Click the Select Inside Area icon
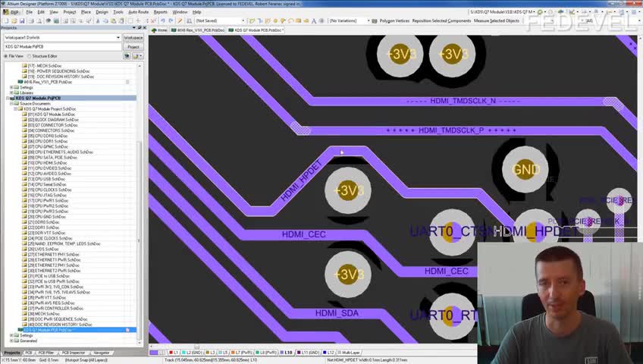Image resolution: width=643 pixels, height=364 pixels. [130, 20]
